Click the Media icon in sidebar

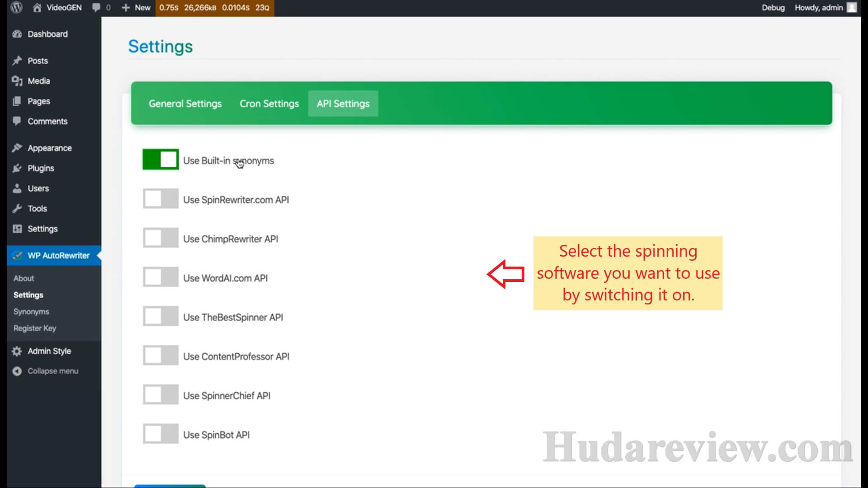[x=17, y=81]
